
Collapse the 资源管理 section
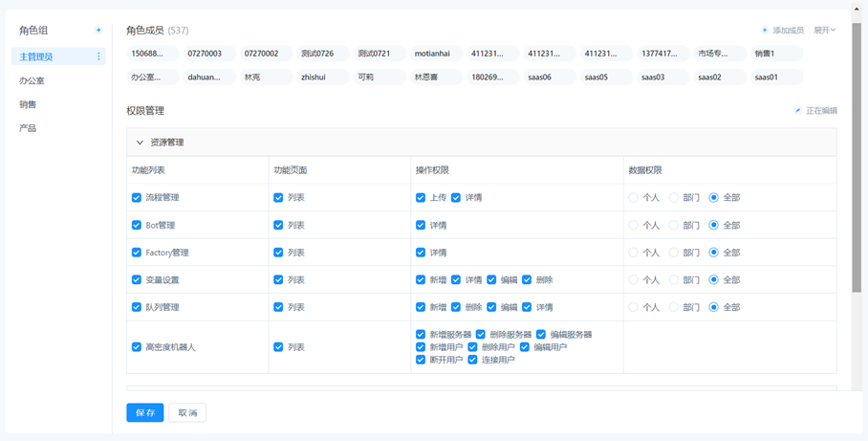pyautogui.click(x=140, y=143)
